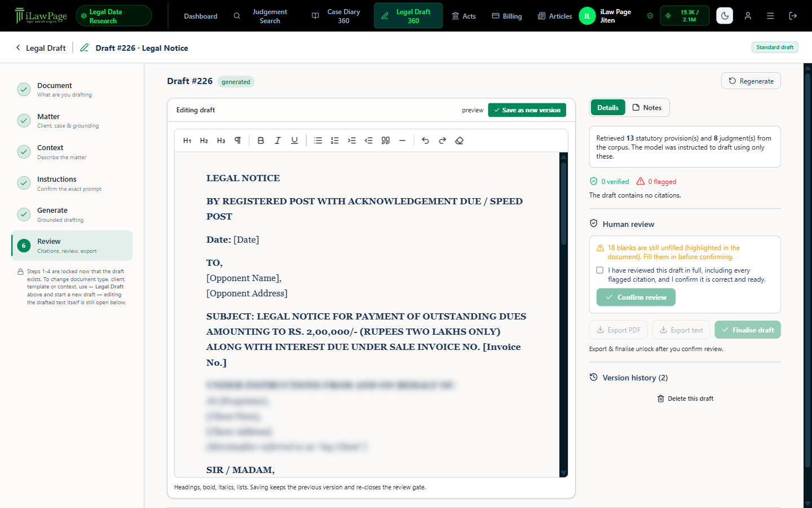Regenerate the draft

(751, 81)
